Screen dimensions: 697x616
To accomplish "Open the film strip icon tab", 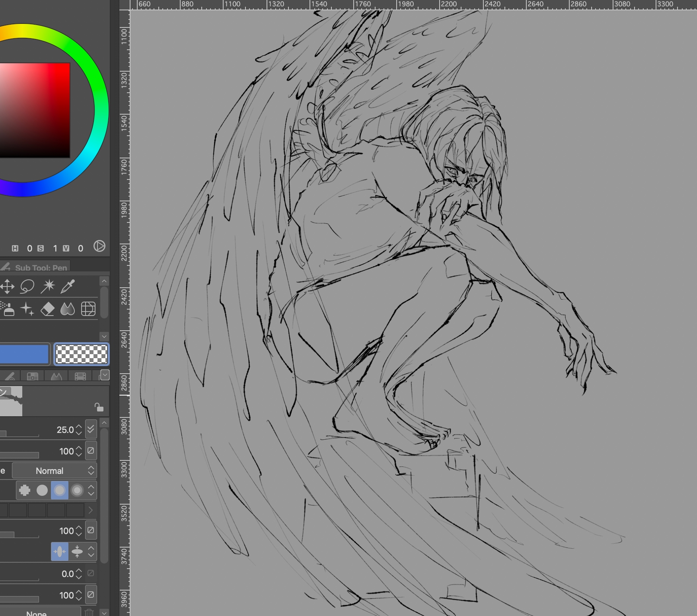I will 80,376.
